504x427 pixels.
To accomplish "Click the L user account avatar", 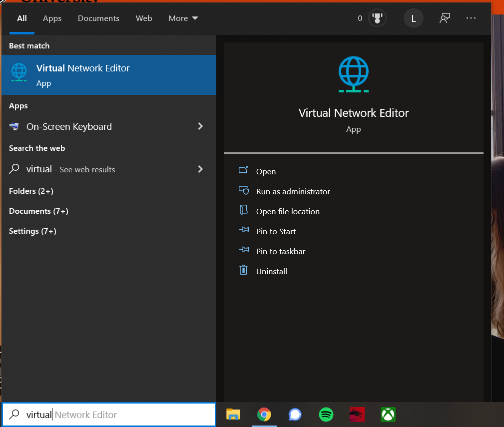I will click(x=414, y=18).
